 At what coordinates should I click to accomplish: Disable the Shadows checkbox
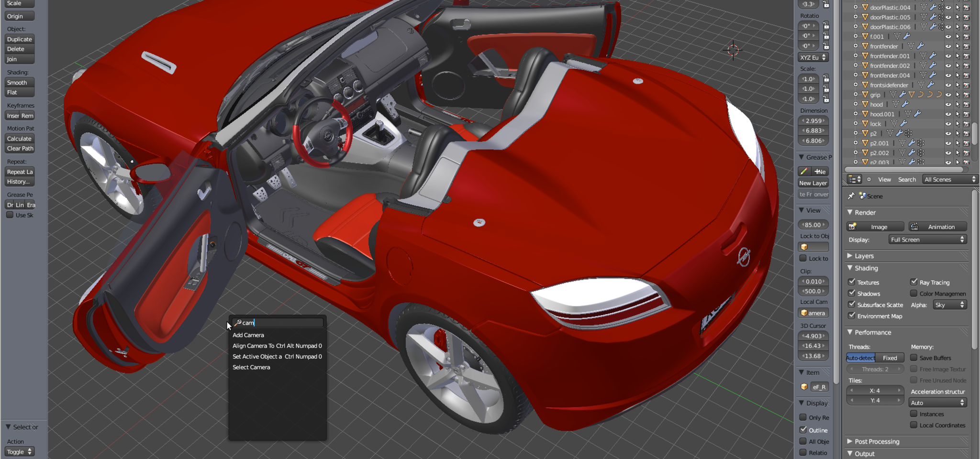coord(852,293)
